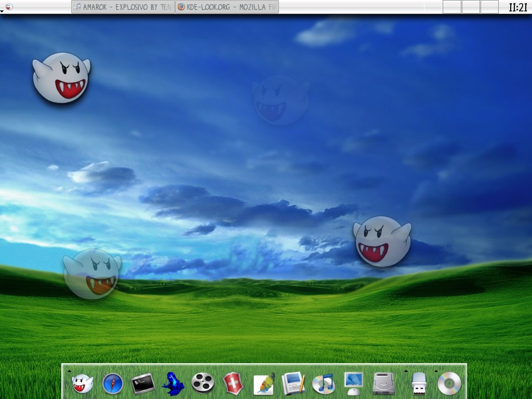Switch to the first virtual desktop in pager
532x399 pixels.
pyautogui.click(x=451, y=7)
